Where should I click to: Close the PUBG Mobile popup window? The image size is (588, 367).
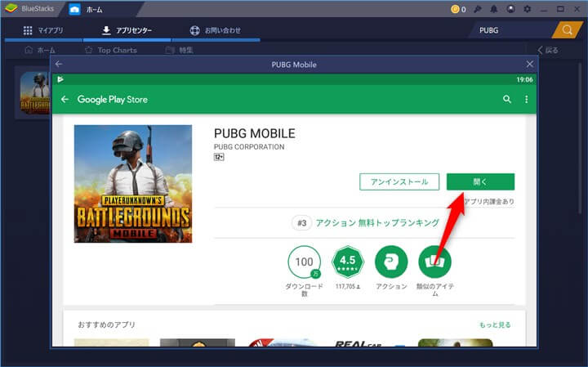529,65
